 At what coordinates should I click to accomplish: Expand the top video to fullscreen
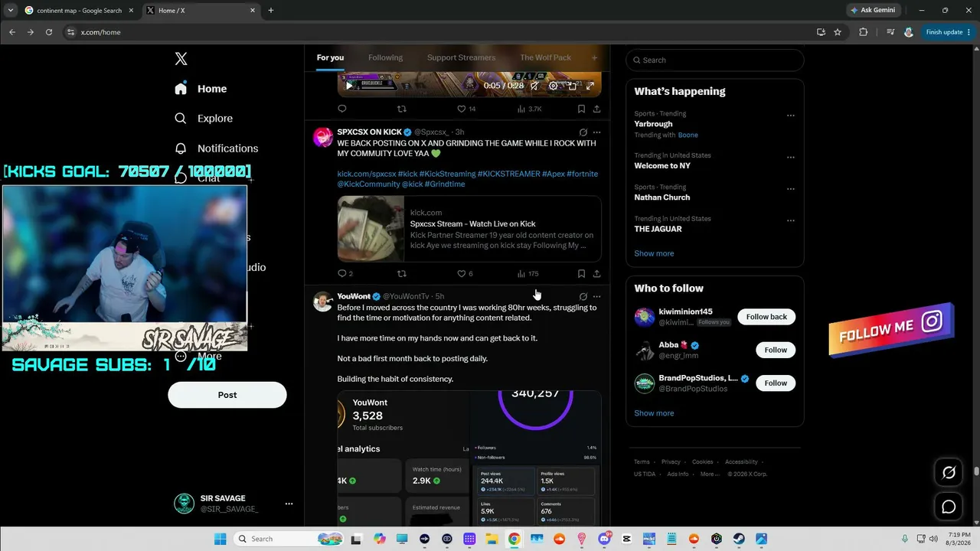click(590, 86)
